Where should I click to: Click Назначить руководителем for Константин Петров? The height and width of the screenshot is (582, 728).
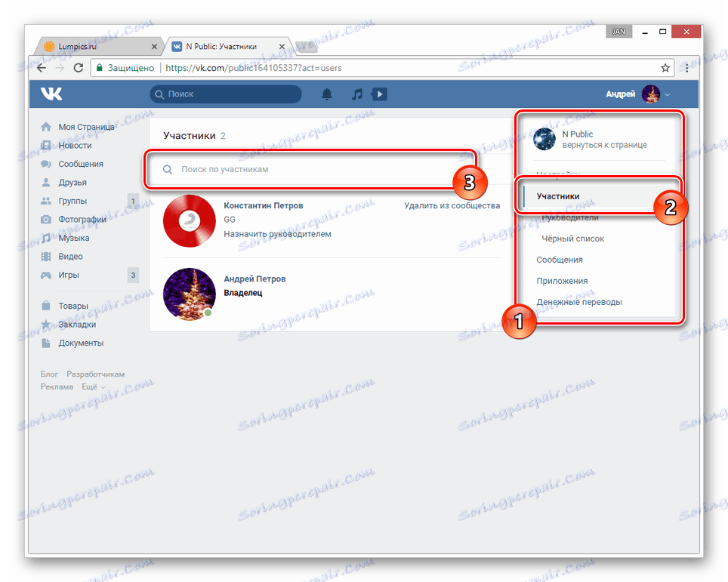278,234
